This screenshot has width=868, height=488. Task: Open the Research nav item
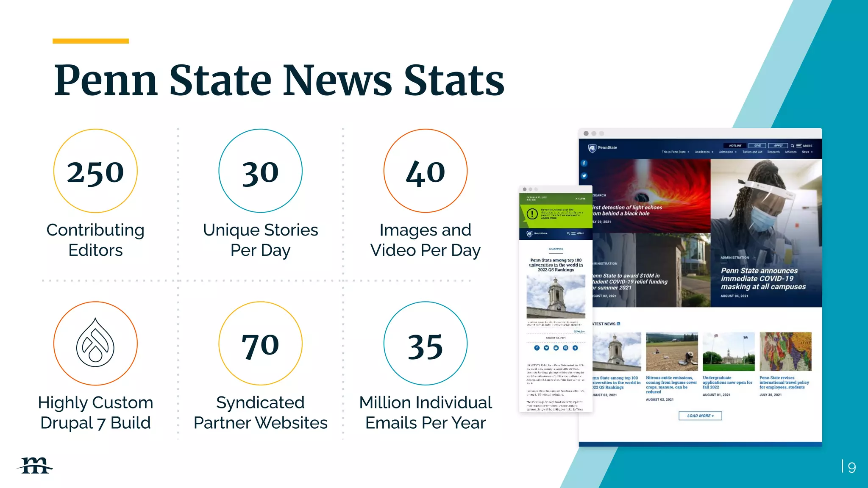pyautogui.click(x=773, y=152)
